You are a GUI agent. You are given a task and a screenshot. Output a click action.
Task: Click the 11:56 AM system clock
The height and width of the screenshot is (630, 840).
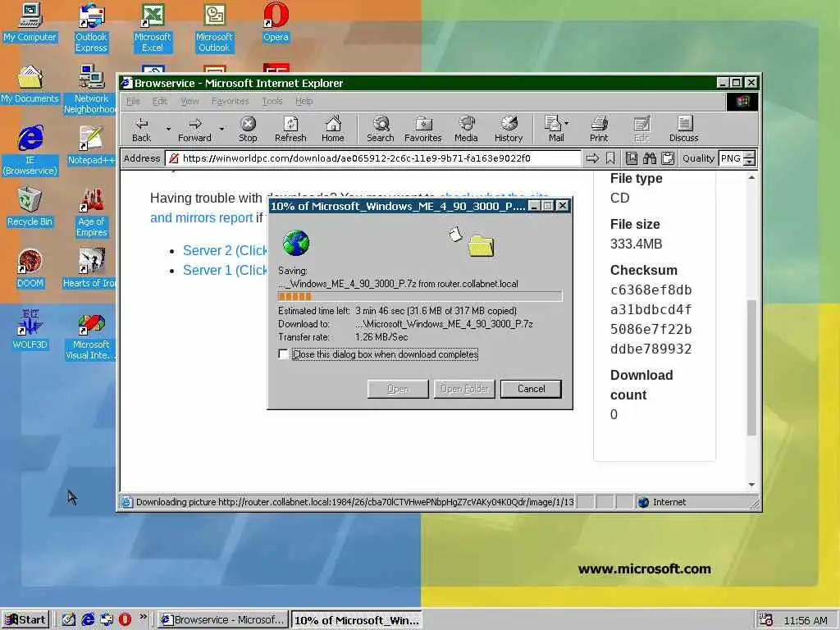click(806, 620)
